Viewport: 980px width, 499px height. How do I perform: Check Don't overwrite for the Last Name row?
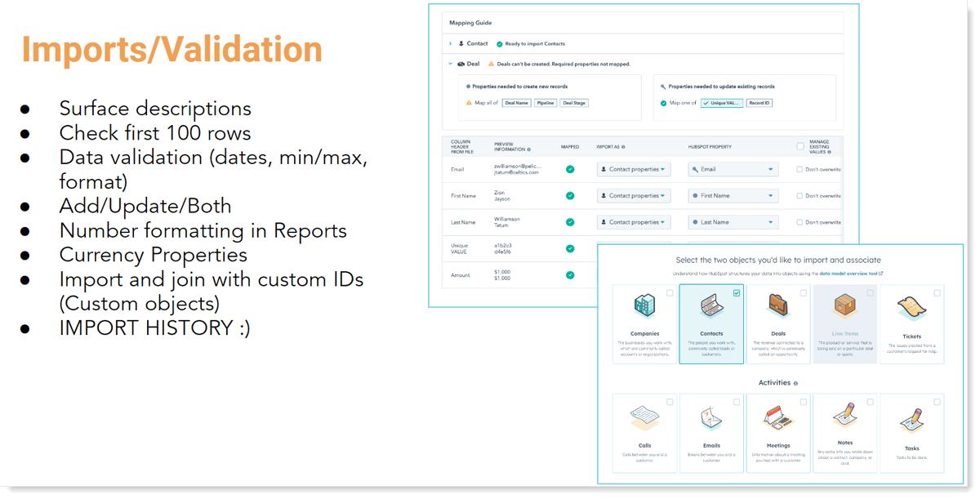pyautogui.click(x=800, y=222)
